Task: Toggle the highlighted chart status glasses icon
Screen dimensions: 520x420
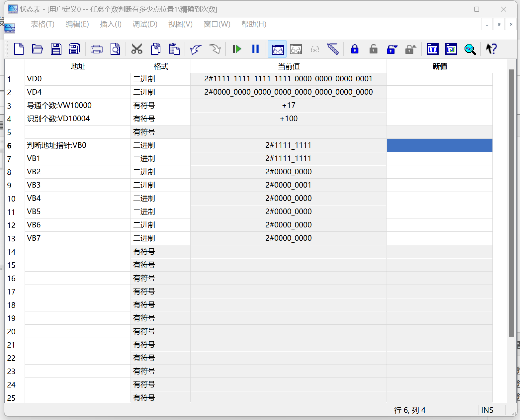Action: click(x=277, y=49)
